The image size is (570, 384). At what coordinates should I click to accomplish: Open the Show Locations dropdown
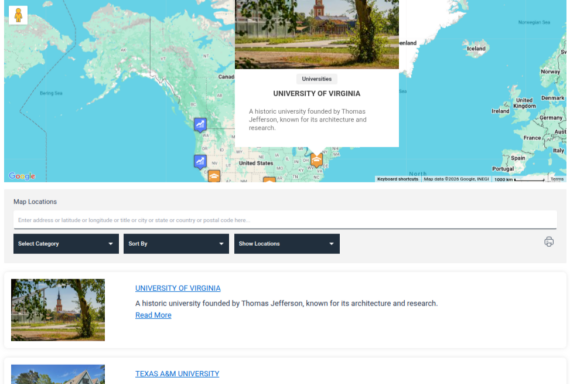(287, 244)
